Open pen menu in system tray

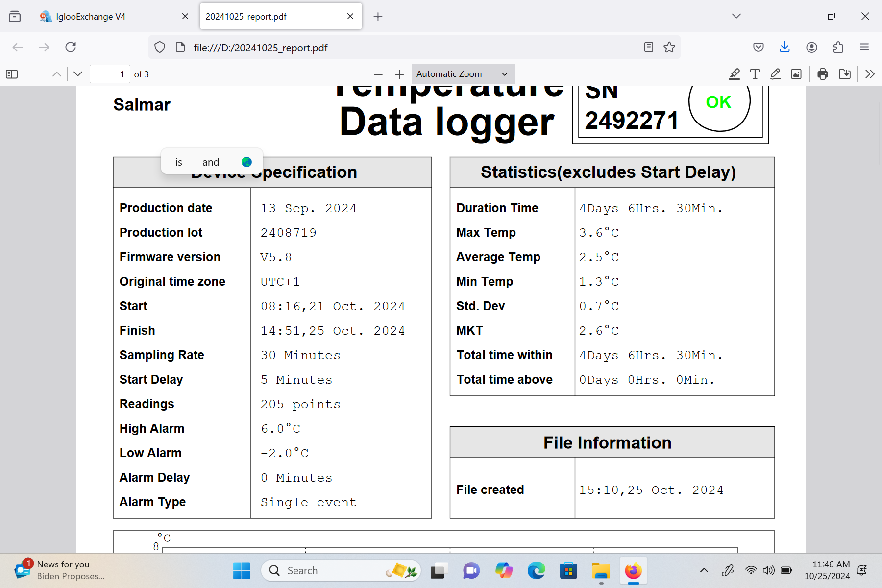[728, 570]
